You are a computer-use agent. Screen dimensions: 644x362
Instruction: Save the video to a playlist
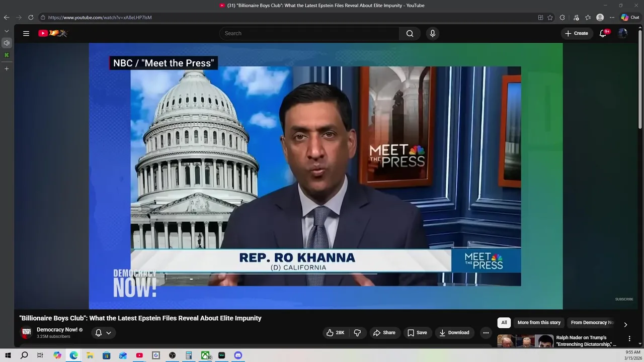(417, 332)
